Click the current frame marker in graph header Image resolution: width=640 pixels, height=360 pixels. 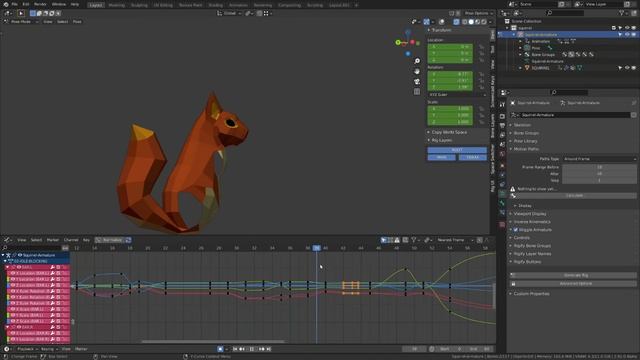316,248
